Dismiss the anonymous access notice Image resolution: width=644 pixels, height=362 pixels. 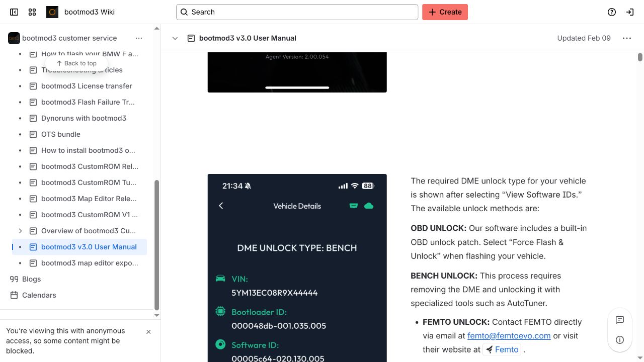point(148,332)
